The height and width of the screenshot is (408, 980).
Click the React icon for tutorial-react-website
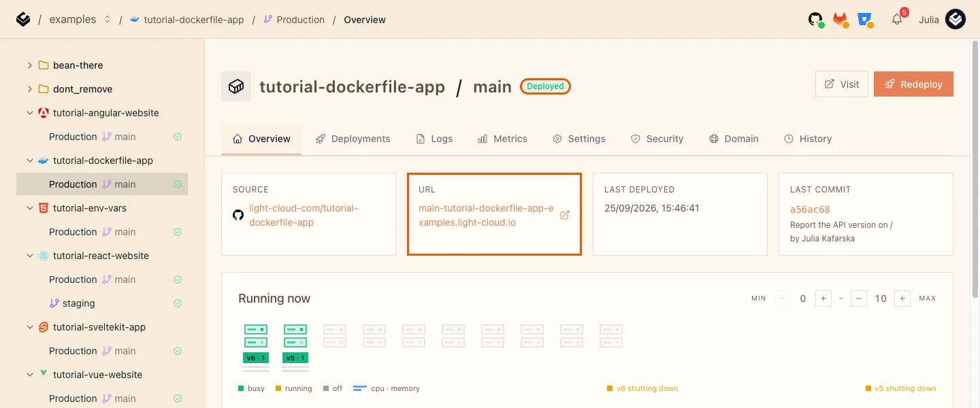[44, 256]
